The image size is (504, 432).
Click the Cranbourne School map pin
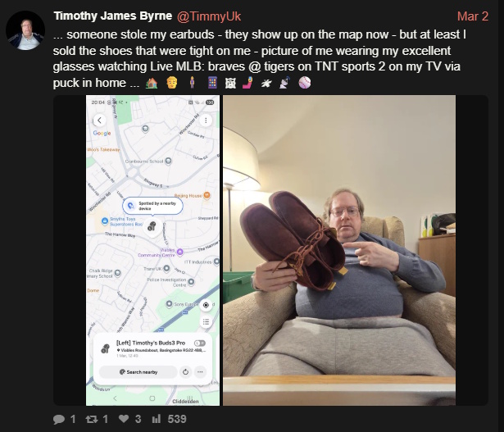pyautogui.click(x=168, y=161)
